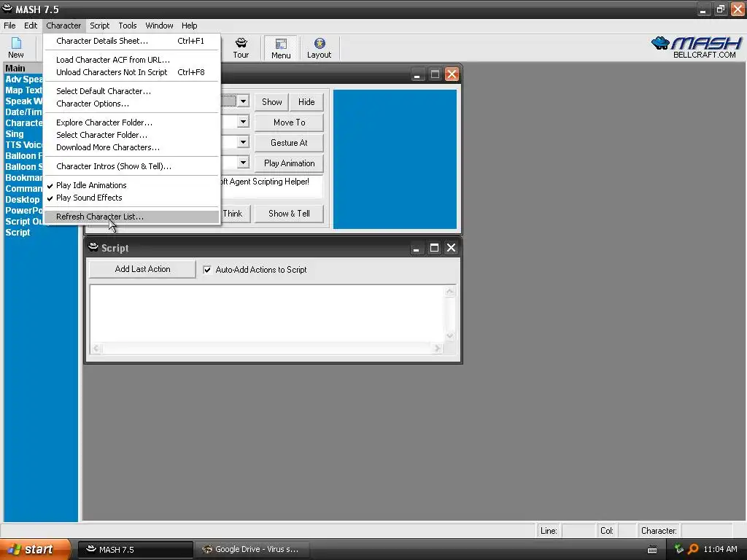The height and width of the screenshot is (560, 747).
Task: Click the Show & Tell button
Action: [289, 214]
